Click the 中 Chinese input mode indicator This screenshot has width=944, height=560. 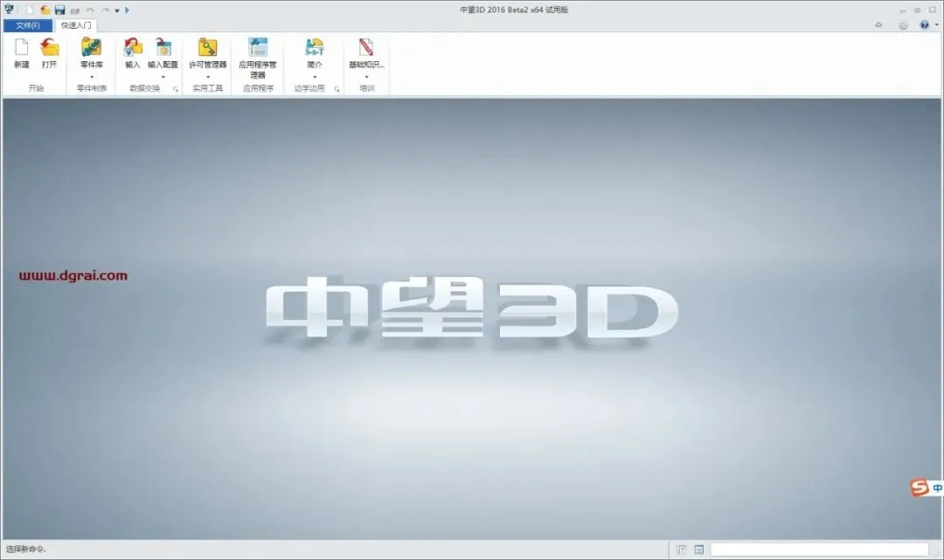(x=937, y=487)
